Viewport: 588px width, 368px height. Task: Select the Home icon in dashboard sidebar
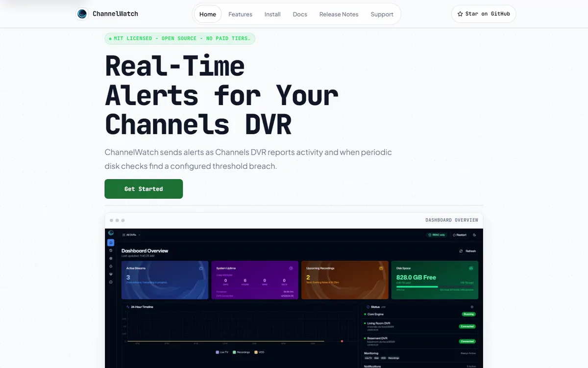(111, 242)
